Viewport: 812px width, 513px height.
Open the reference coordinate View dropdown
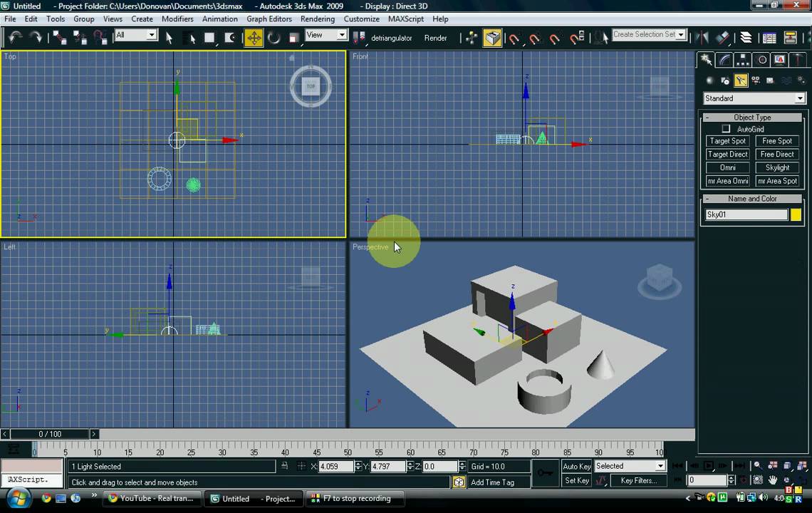tap(342, 35)
